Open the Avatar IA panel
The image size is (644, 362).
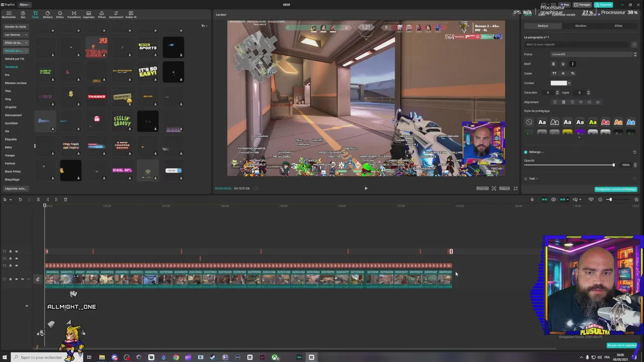(131, 15)
